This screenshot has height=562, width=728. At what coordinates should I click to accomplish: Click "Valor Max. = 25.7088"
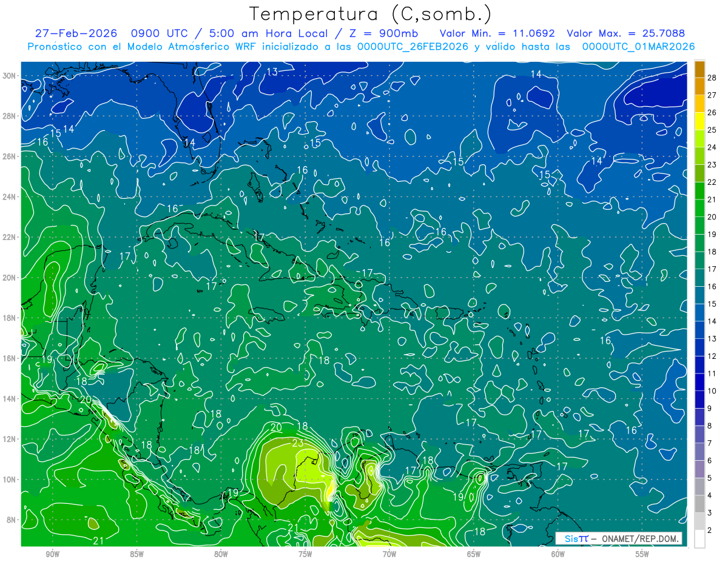(625, 33)
